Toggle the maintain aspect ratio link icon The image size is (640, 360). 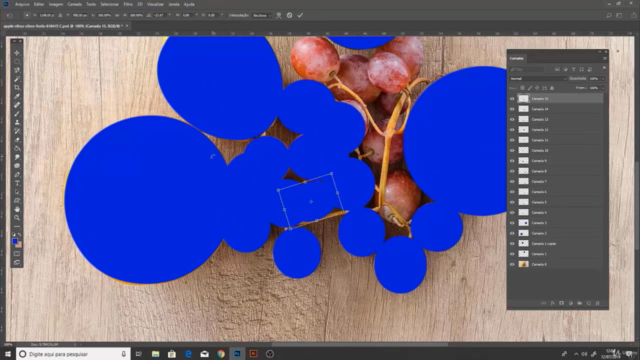click(117, 15)
